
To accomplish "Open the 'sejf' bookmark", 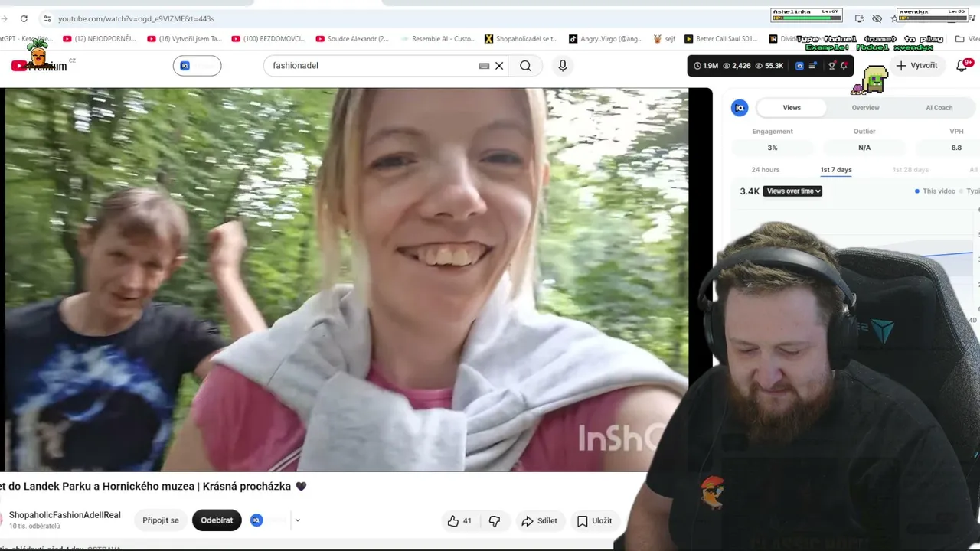I will pyautogui.click(x=665, y=39).
